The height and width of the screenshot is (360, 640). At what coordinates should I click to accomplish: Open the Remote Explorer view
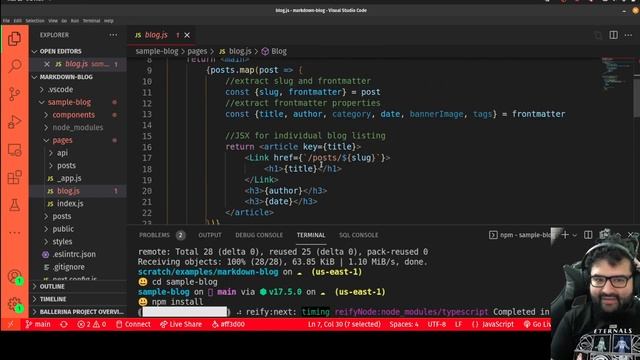click(x=15, y=150)
